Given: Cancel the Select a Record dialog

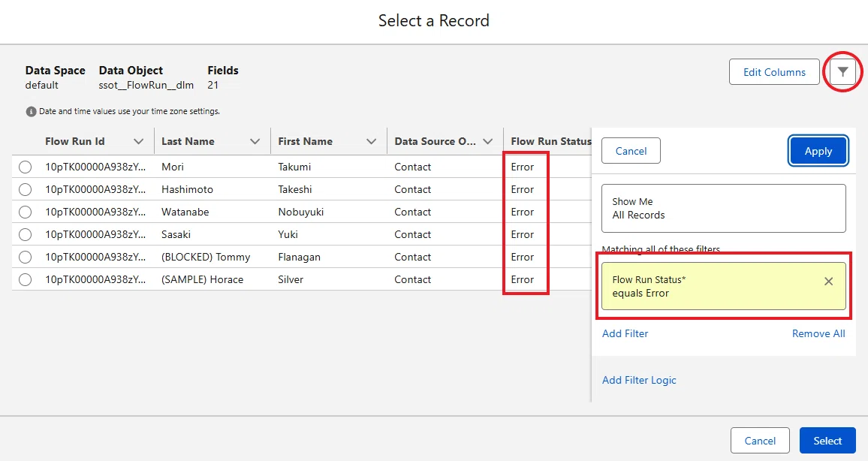Looking at the screenshot, I should tap(760, 441).
